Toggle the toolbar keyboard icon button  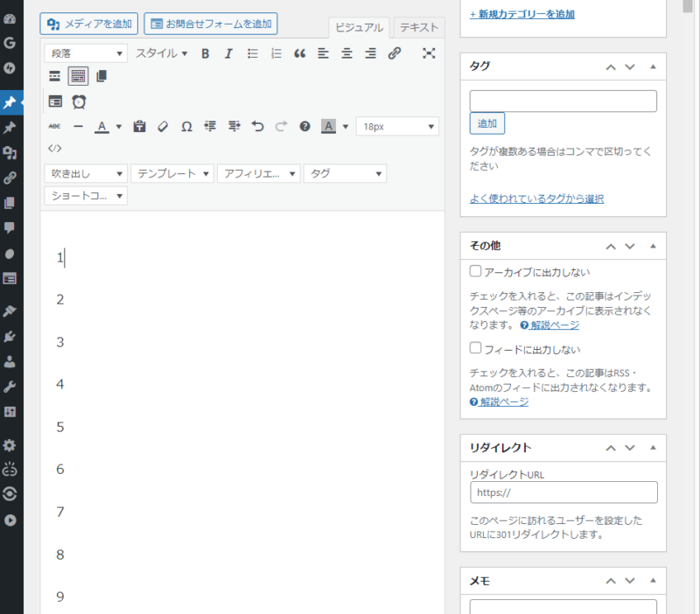(x=78, y=76)
